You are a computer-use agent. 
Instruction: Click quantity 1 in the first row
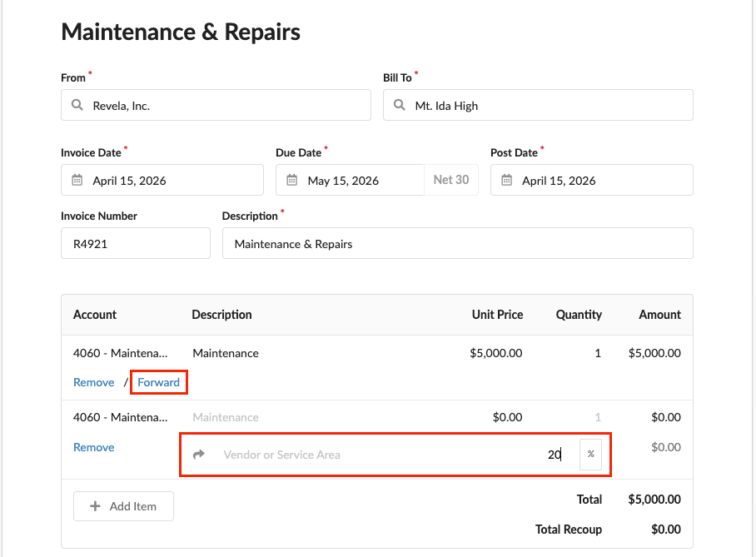point(598,353)
